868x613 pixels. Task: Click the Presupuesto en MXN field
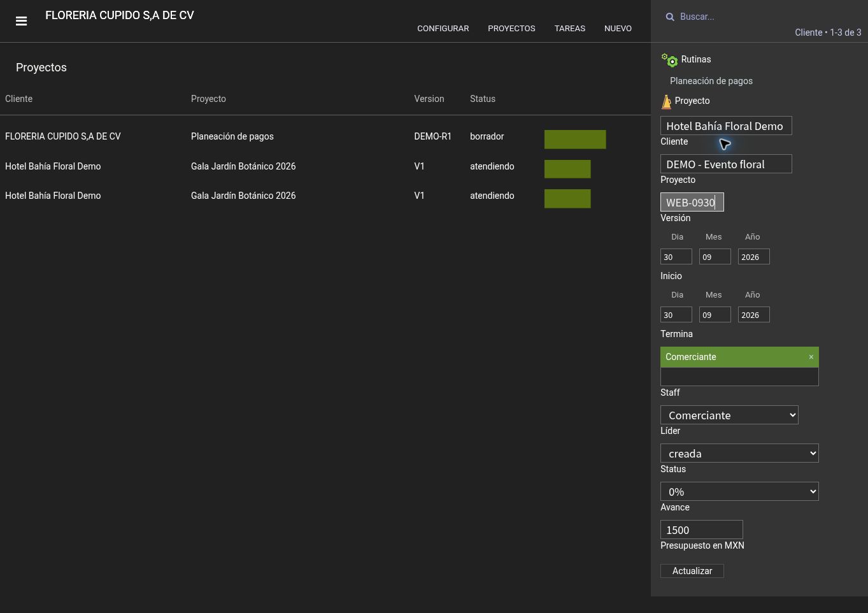coord(702,530)
